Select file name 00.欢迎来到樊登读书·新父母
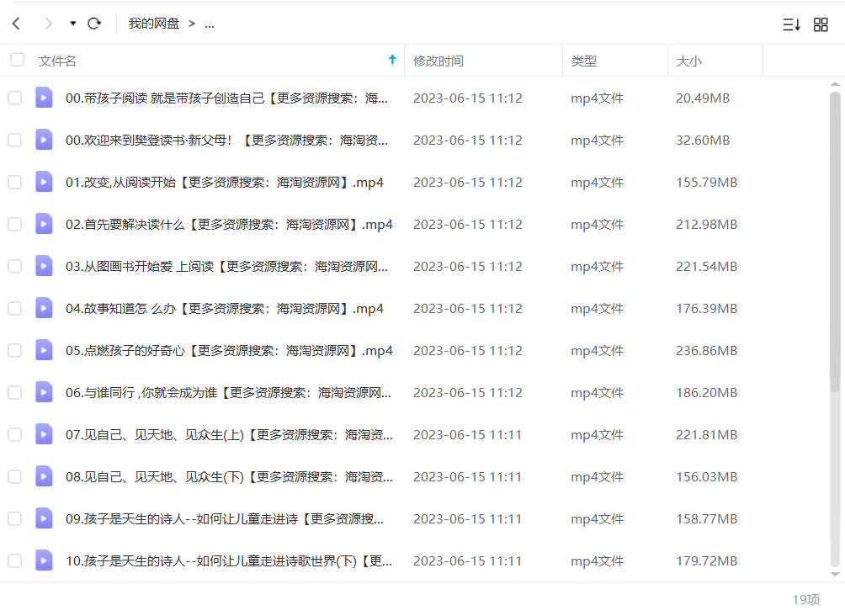Viewport: 845px width, 616px height. point(226,141)
